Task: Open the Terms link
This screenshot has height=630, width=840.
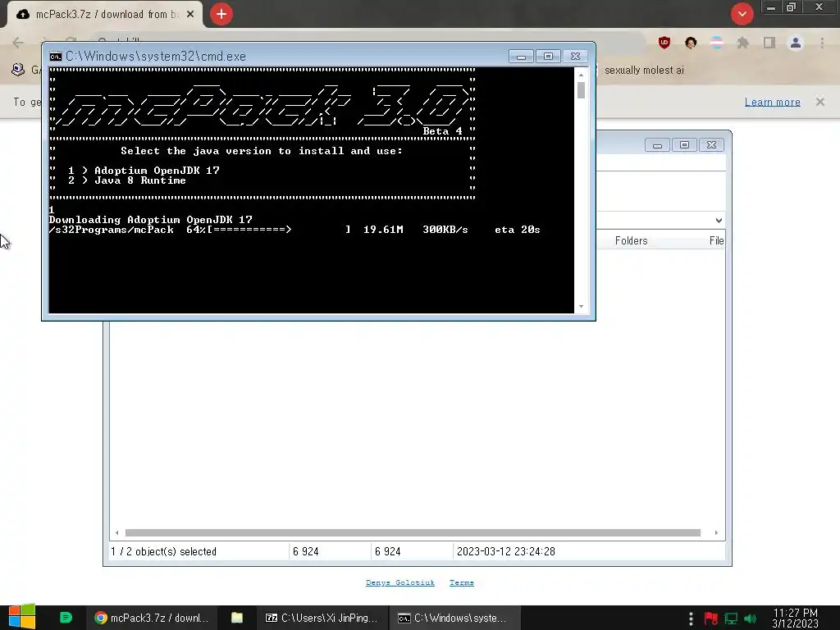Action: [462, 583]
